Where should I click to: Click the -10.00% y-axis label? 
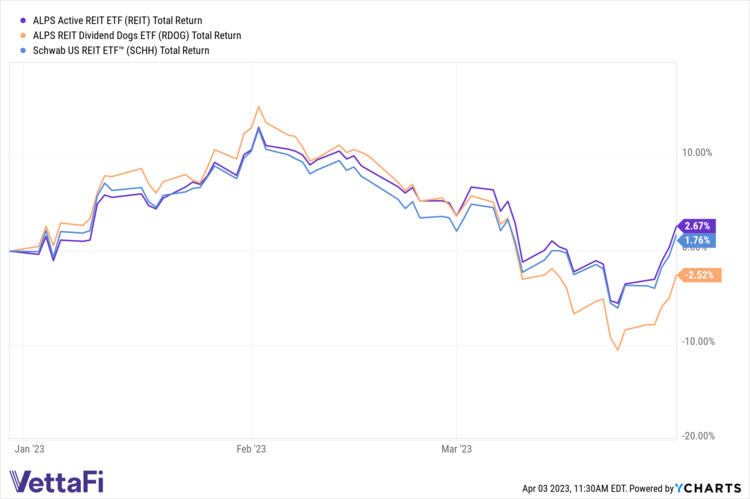click(696, 342)
